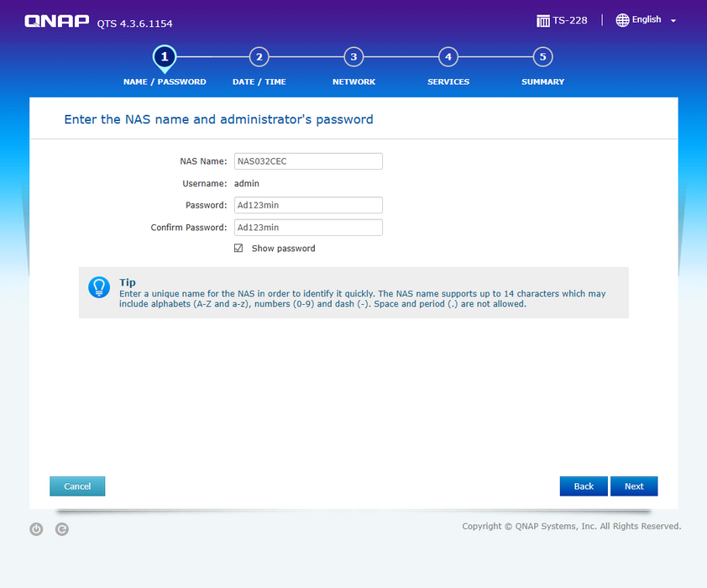The height and width of the screenshot is (588, 707).
Task: Jump to the step 3 circle
Action: (x=354, y=57)
